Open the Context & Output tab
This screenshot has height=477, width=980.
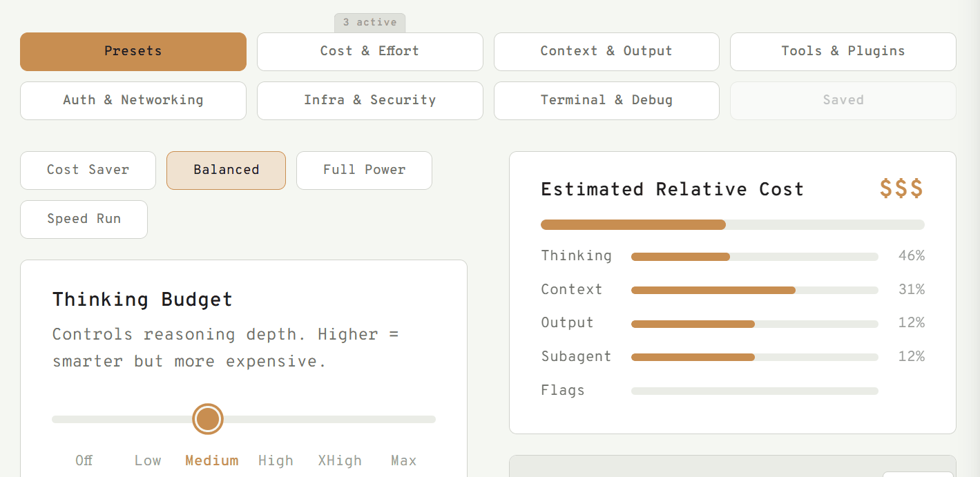(x=606, y=51)
